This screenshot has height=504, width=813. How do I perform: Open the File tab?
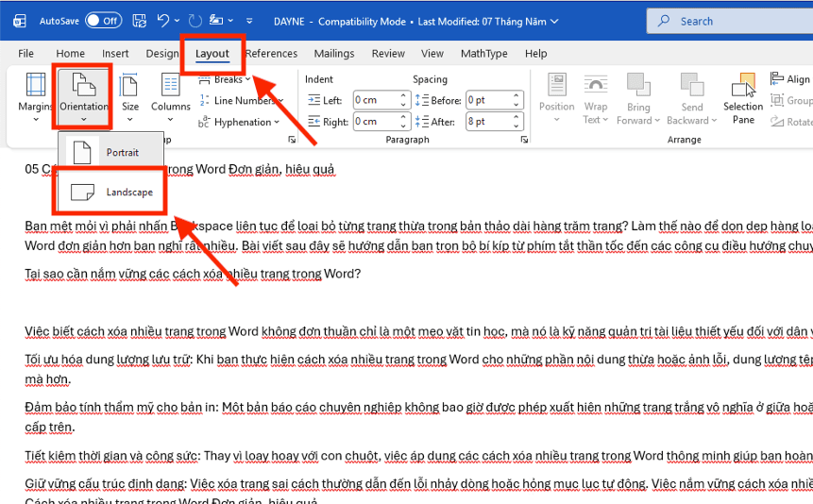(x=25, y=54)
